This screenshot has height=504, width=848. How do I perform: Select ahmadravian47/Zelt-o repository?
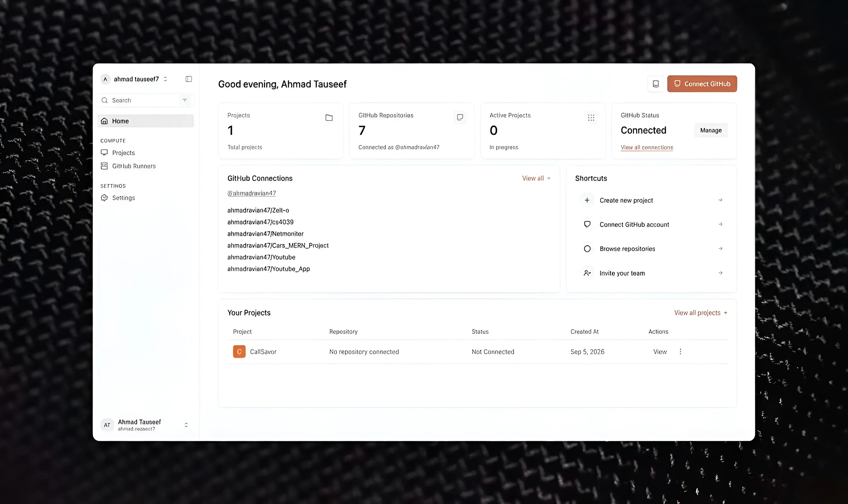pos(258,210)
